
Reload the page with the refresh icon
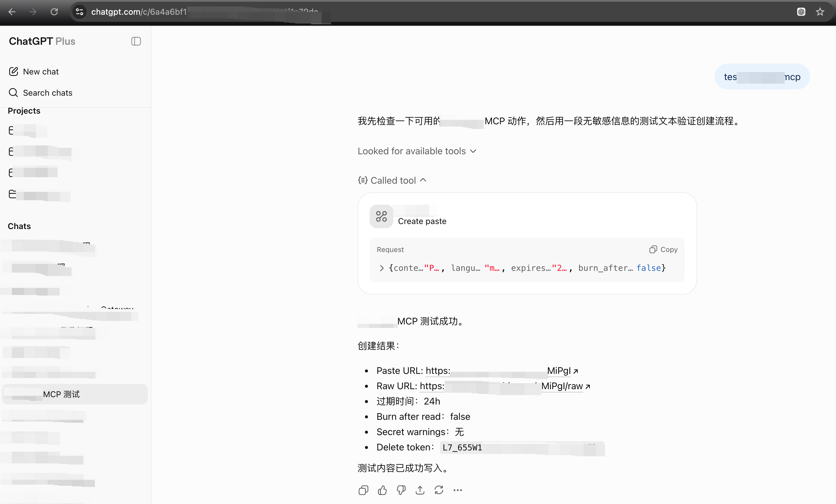54,12
